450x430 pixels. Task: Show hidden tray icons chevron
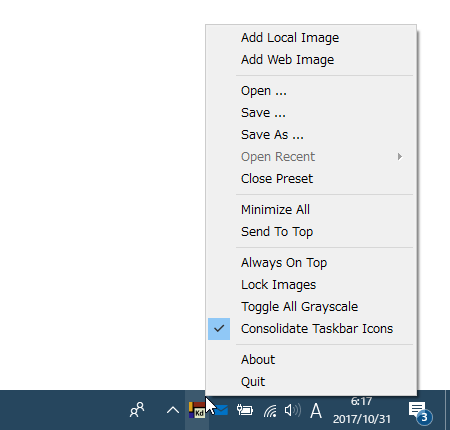pyautogui.click(x=173, y=410)
